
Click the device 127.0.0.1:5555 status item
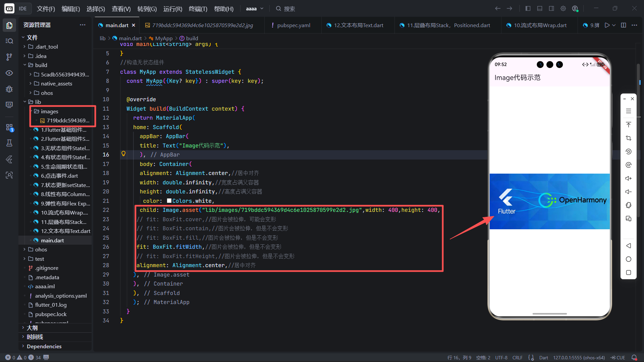pyautogui.click(x=579, y=358)
